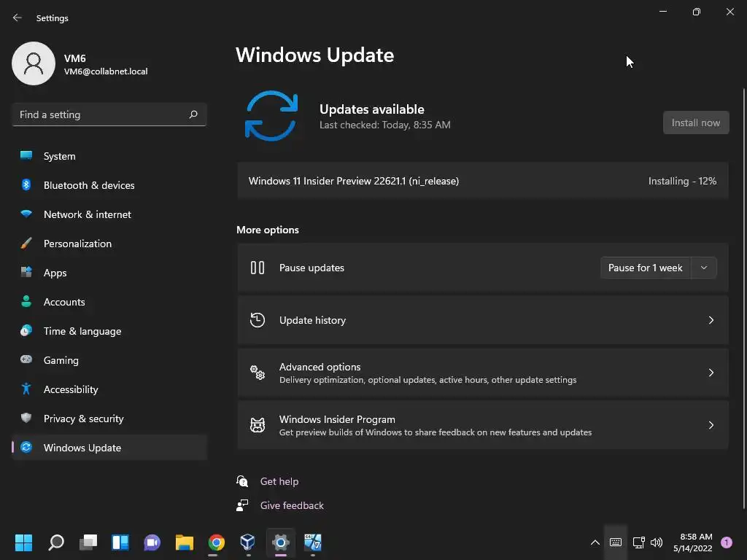747x560 pixels.
Task: Click the Bluetooth icon in sidebar
Action: 26,184
